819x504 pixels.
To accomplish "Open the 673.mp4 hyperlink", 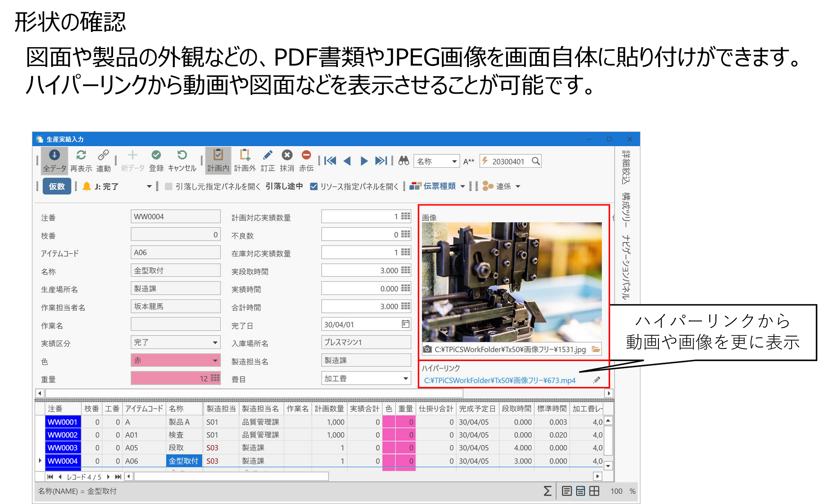I will click(500, 380).
